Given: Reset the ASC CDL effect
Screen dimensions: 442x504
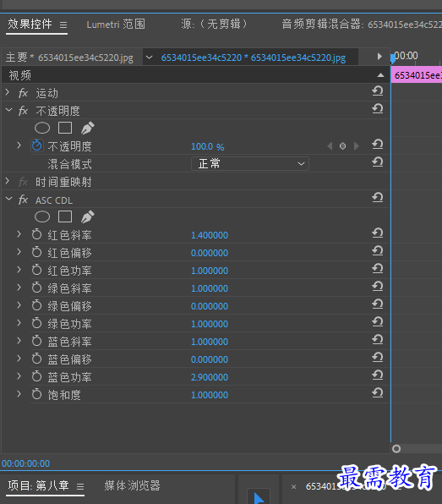Looking at the screenshot, I should (378, 197).
